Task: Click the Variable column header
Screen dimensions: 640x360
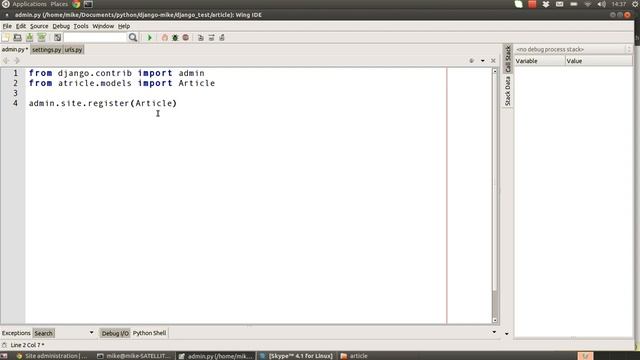Action: click(x=540, y=61)
